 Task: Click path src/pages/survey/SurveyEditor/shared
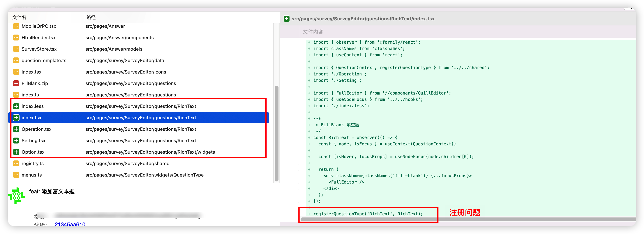point(128,164)
